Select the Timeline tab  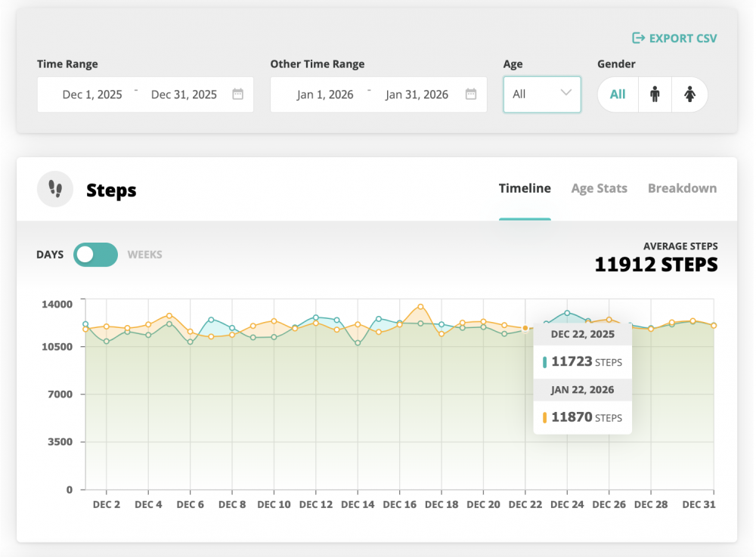pyautogui.click(x=525, y=188)
